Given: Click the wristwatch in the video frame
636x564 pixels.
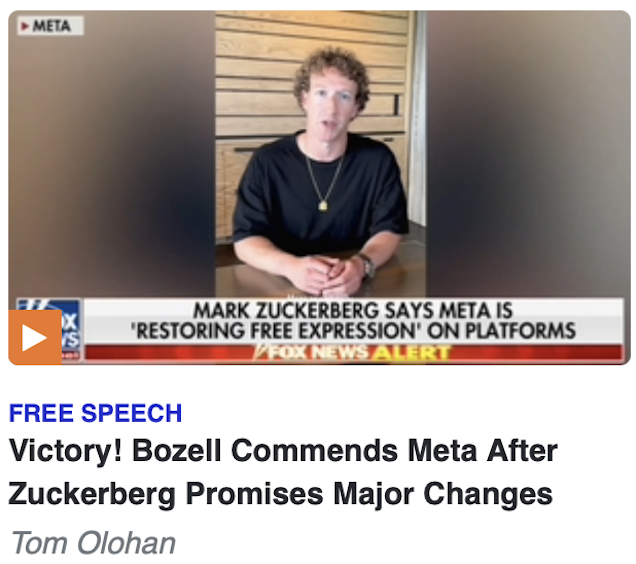Looking at the screenshot, I should click(x=367, y=265).
